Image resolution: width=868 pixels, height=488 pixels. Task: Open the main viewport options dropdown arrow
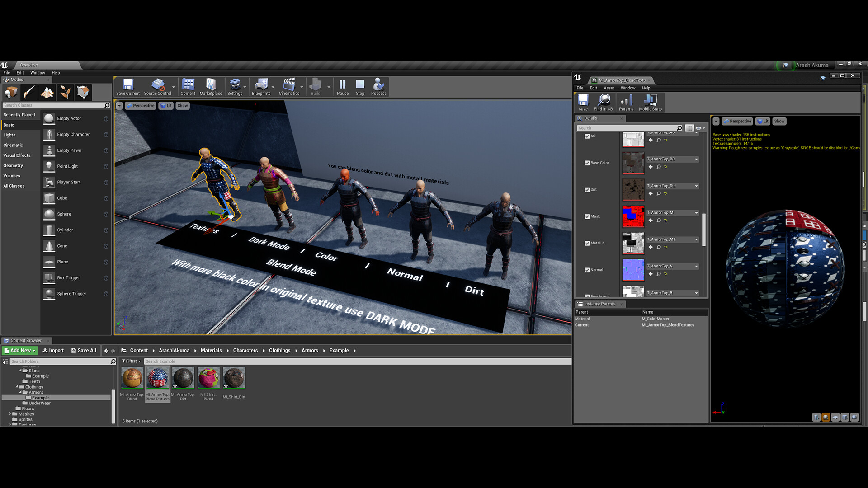coord(119,106)
